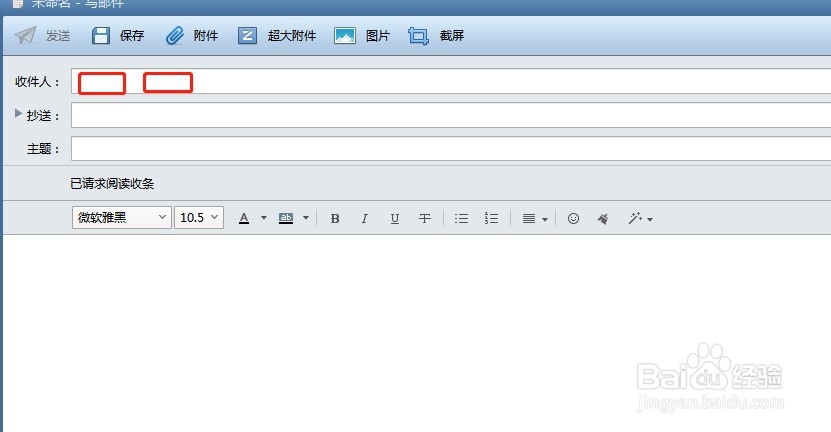Click the Save (保存) floppy disk icon
The width and height of the screenshot is (831, 432).
click(101, 36)
